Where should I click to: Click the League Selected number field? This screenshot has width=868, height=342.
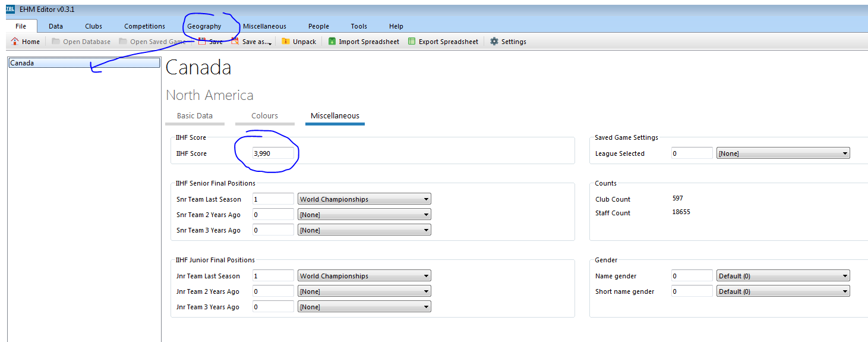692,153
